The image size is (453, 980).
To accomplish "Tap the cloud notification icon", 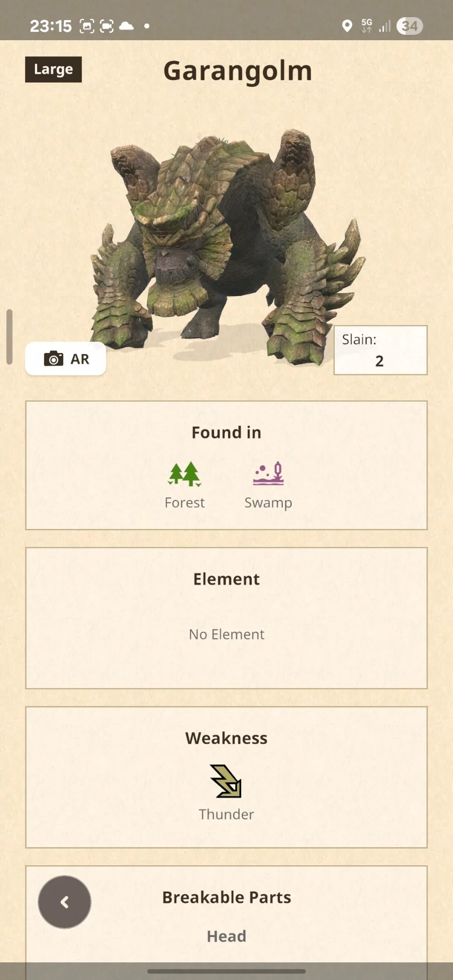I will (126, 26).
